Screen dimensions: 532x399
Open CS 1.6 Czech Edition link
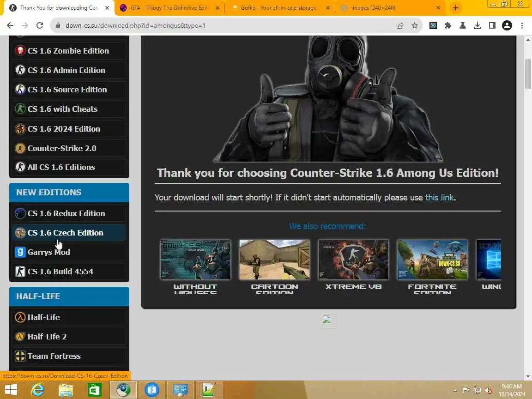69,232
